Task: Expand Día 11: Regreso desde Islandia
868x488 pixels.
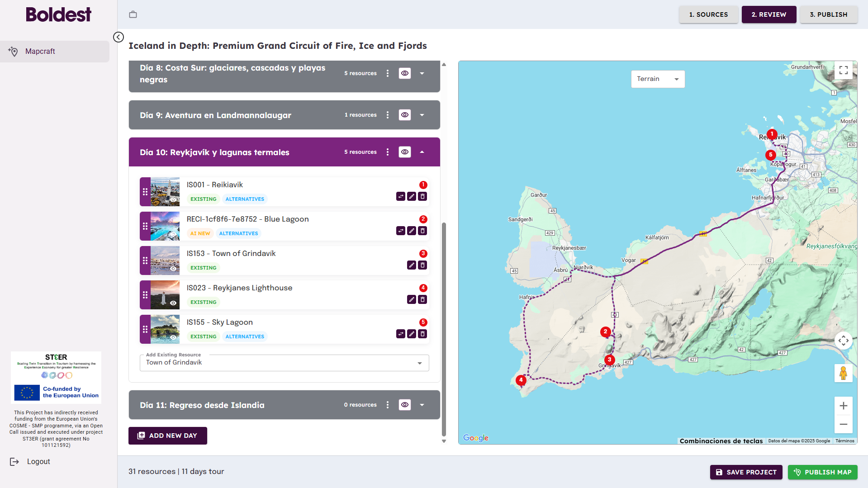Action: tap(422, 405)
